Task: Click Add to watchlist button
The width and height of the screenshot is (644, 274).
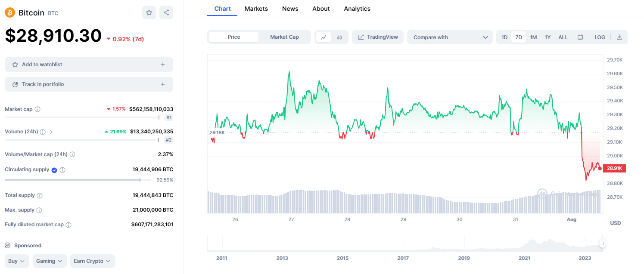Action: 89,65
